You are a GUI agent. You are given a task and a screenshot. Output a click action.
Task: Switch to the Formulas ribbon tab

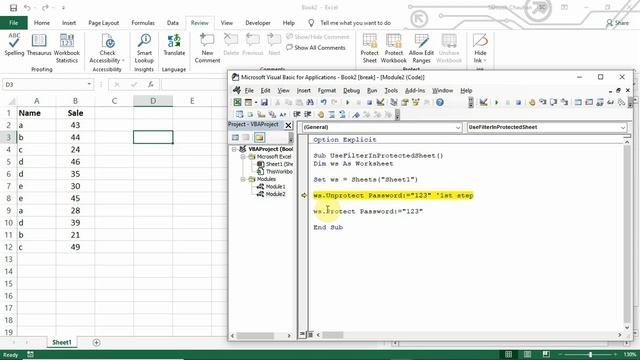[x=143, y=23]
